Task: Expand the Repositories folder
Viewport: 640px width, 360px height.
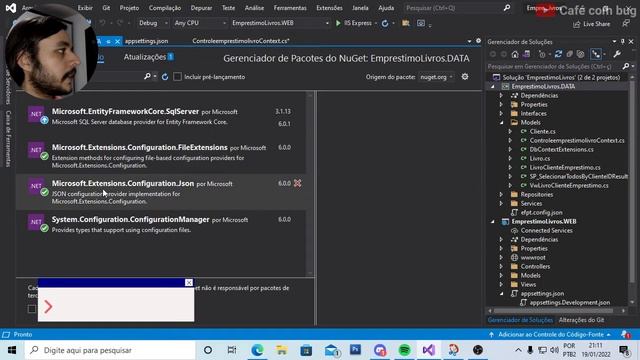Action: click(501, 195)
